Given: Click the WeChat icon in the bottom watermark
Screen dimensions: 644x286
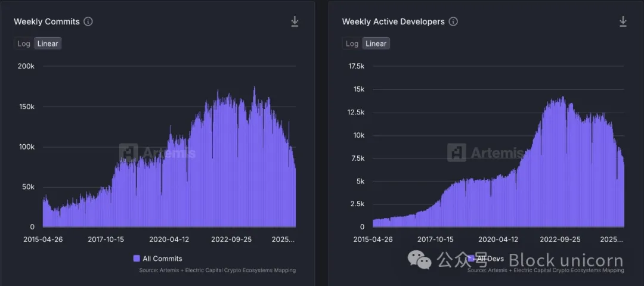Looking at the screenshot, I should 419,260.
